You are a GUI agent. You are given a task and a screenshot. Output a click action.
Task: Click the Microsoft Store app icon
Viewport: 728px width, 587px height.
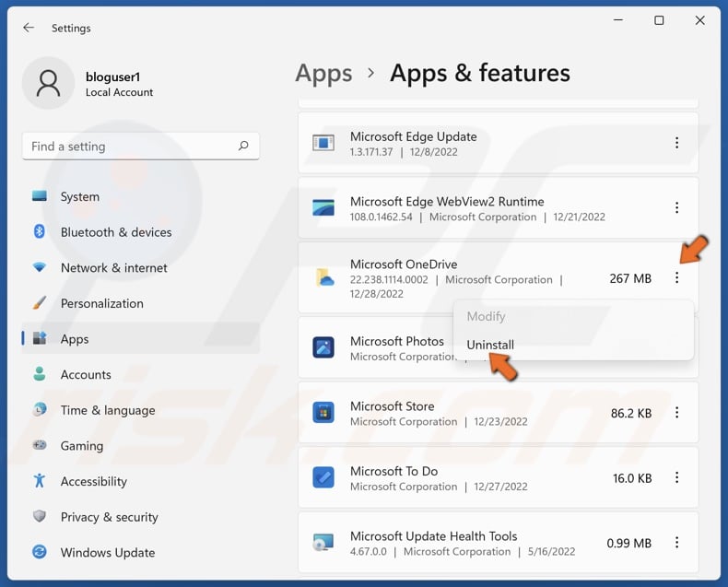(x=323, y=413)
